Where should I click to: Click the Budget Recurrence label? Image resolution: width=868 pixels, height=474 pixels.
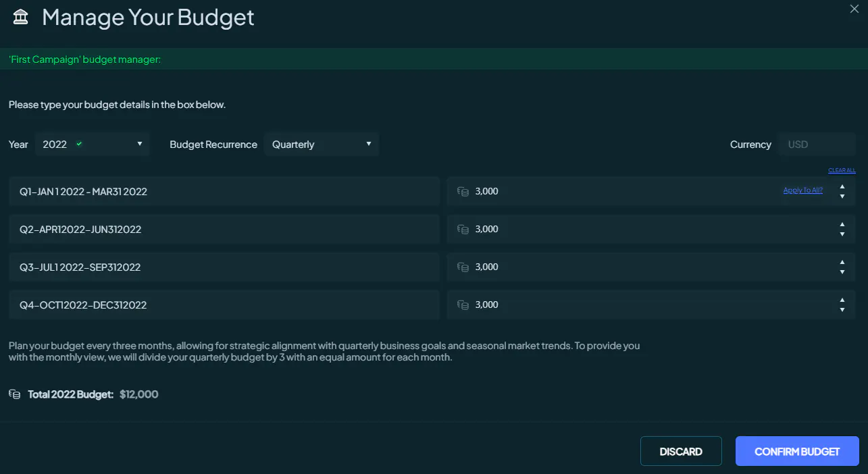coord(213,144)
